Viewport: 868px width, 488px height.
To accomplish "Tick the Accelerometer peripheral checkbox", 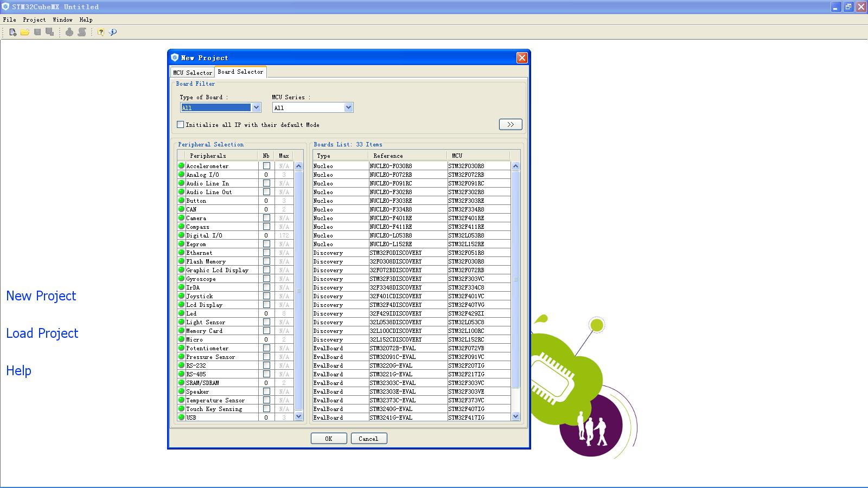I will tap(266, 166).
